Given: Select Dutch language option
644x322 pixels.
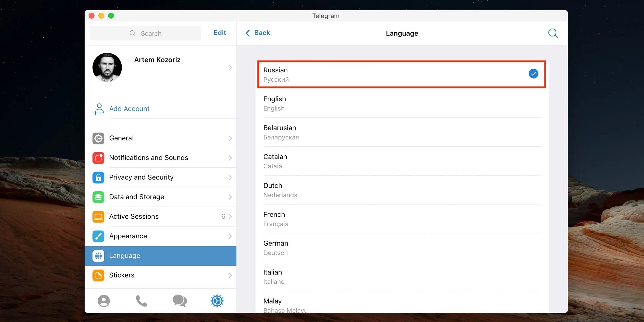Looking at the screenshot, I should (402, 190).
